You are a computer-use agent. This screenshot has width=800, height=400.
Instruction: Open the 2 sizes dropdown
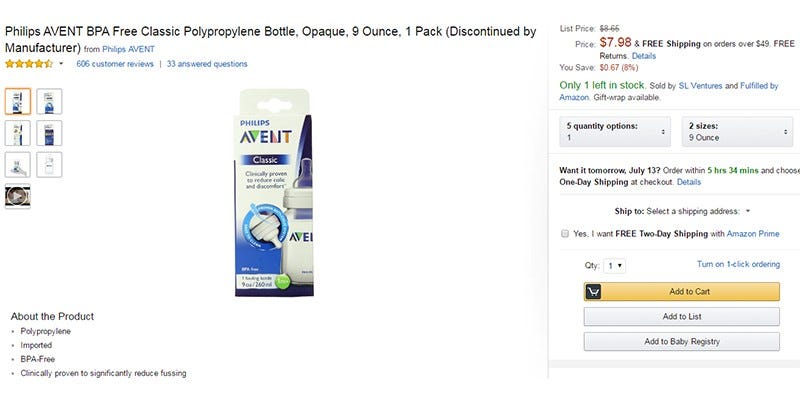(x=737, y=132)
